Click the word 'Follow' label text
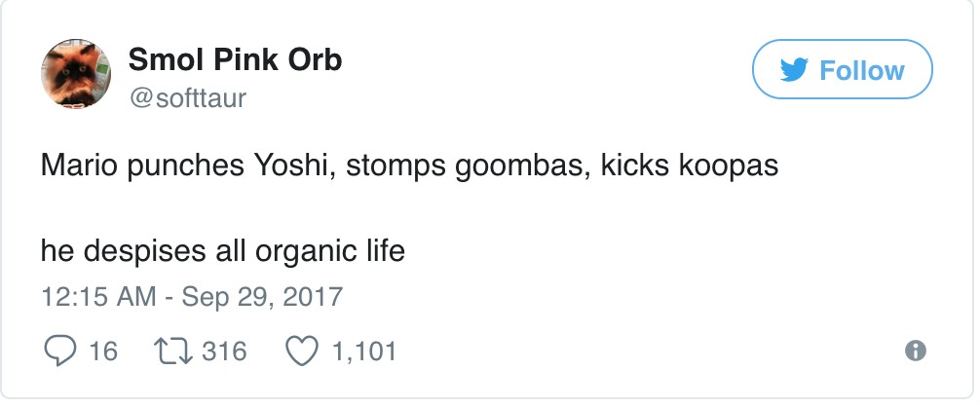The width and height of the screenshot is (980, 407). 861,70
